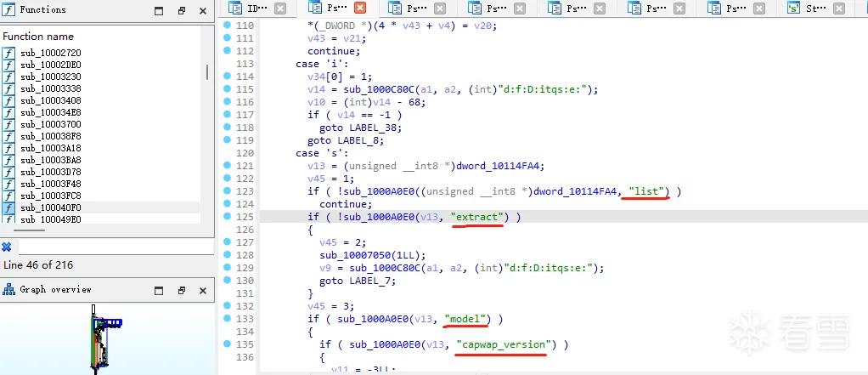Click the "extract" string literal

476,217
